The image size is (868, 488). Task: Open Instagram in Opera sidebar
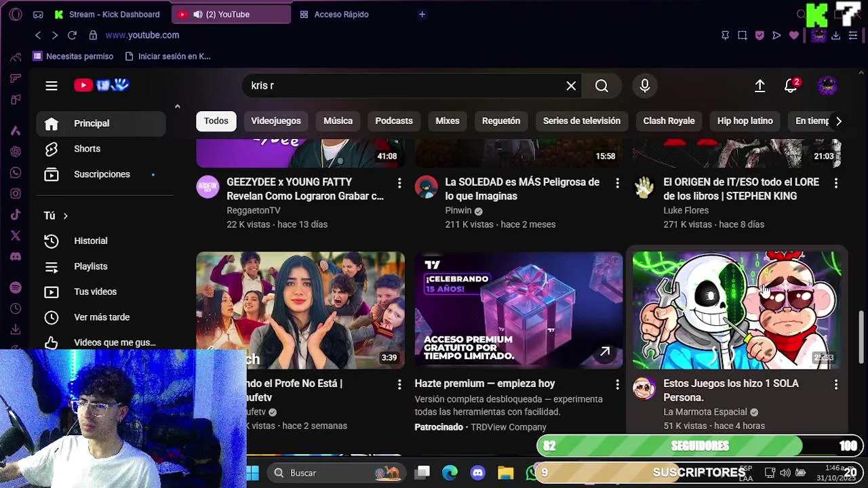pyautogui.click(x=16, y=194)
